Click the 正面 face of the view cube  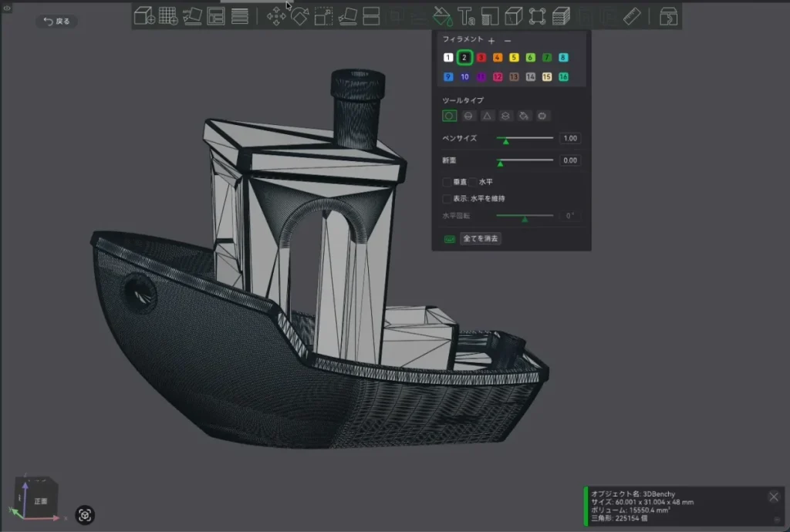pyautogui.click(x=40, y=501)
